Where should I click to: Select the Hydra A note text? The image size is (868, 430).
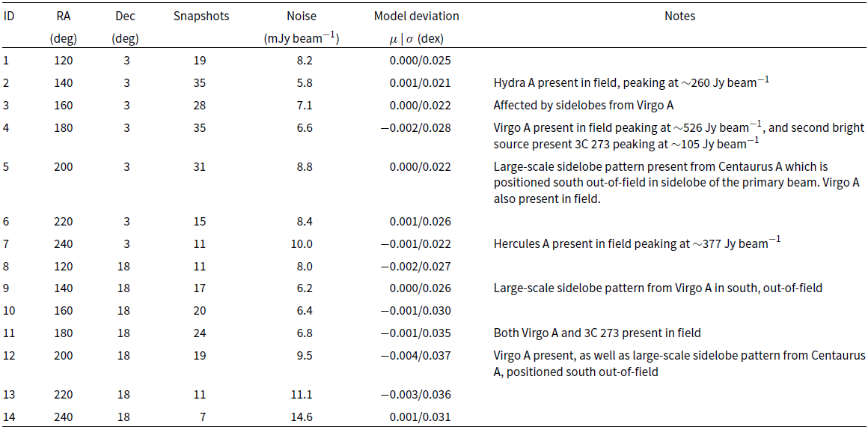tap(631, 82)
